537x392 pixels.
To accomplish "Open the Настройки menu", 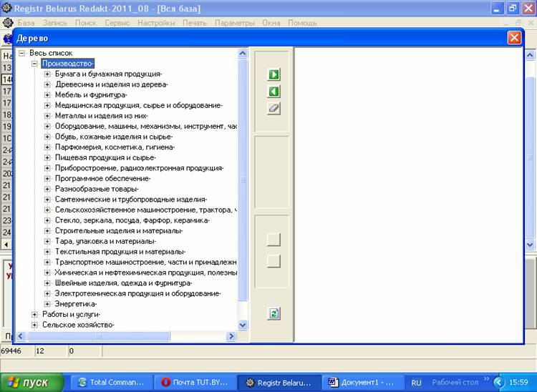I will (155, 23).
